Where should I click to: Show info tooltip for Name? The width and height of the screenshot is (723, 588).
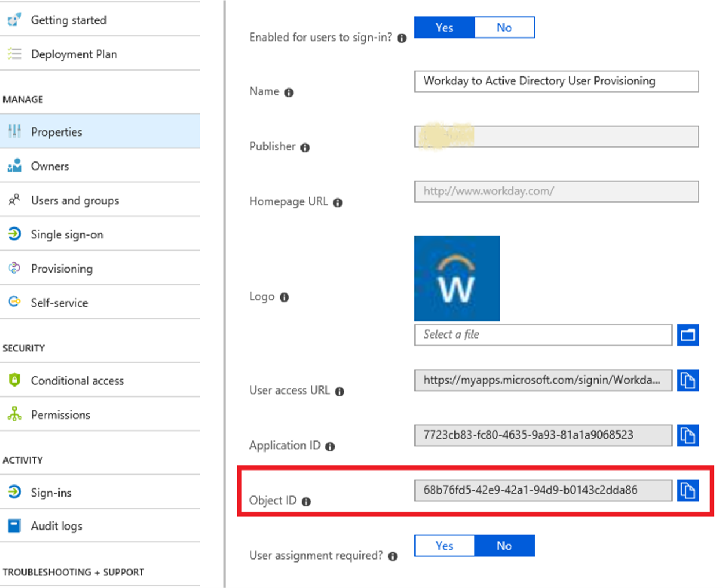click(289, 93)
